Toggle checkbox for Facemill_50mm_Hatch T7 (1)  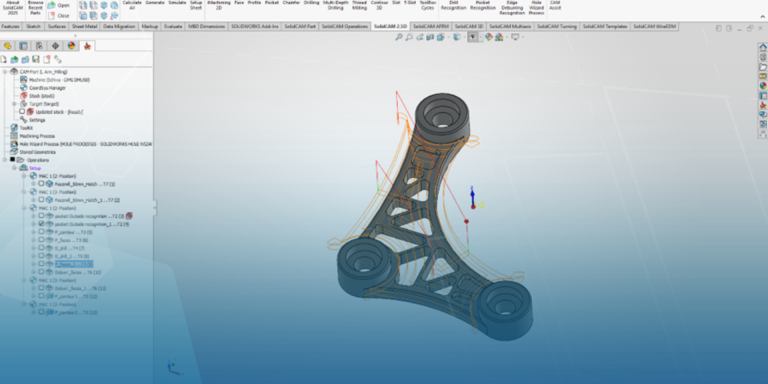click(41, 184)
